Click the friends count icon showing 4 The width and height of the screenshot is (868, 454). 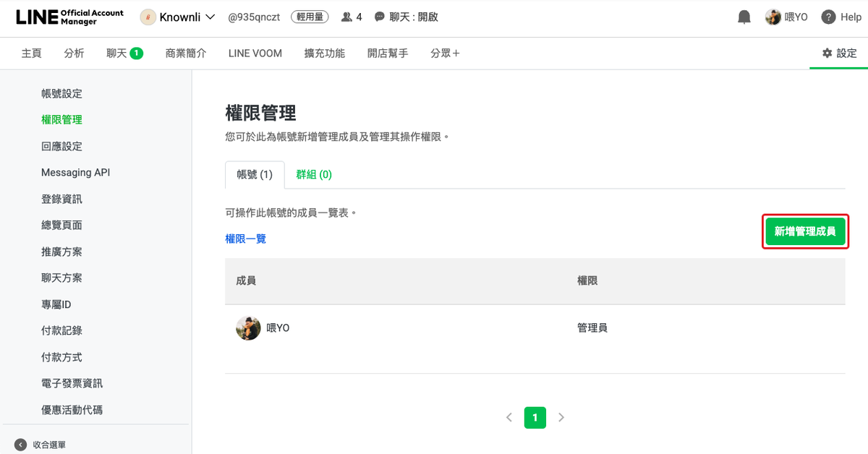[x=346, y=17]
